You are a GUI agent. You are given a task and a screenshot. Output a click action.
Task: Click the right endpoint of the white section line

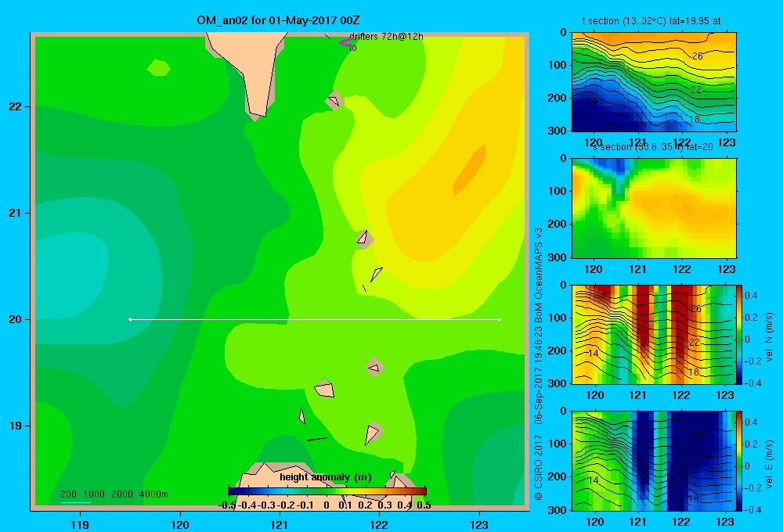click(500, 319)
